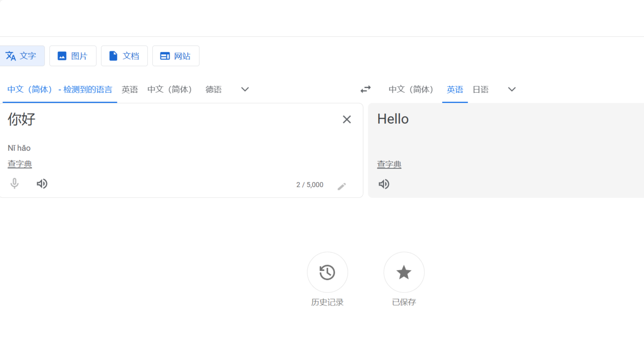Viewport: 644px width, 343px height.
Task: Open handwriting input pencil icon
Action: 342,186
